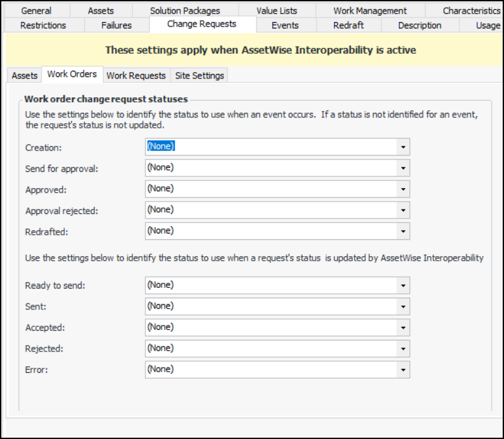Viewport: 504px width, 439px height.
Task: Switch to the Failures tab
Action: click(x=116, y=25)
